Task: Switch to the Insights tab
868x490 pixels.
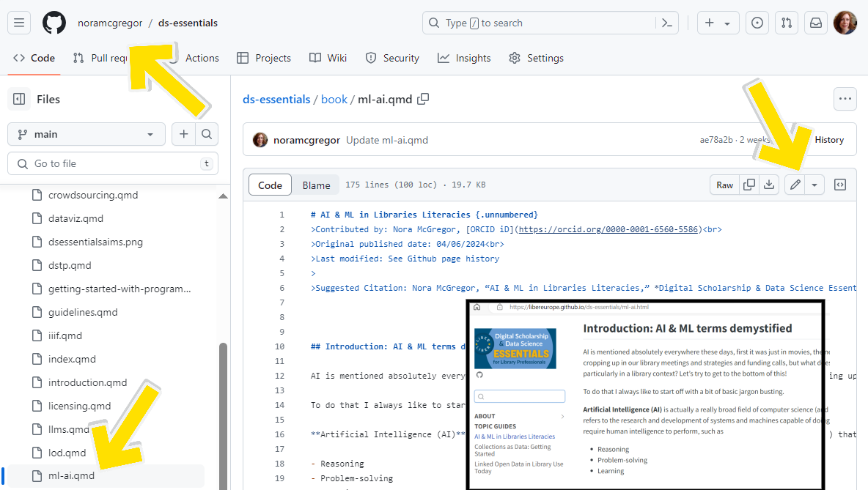Action: [464, 58]
